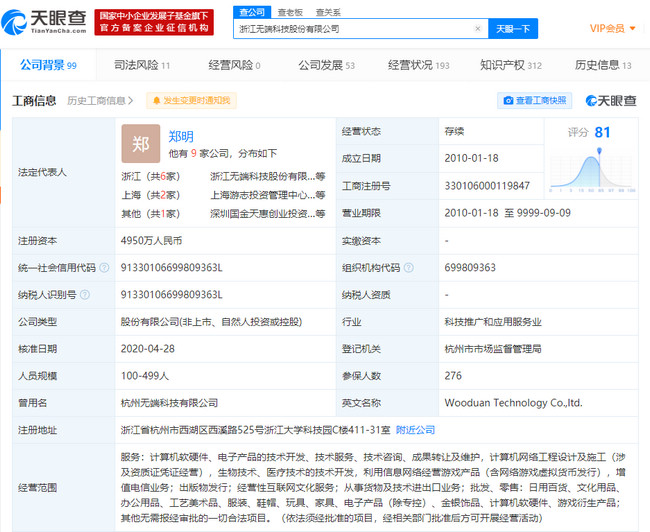Select the credit code 91330106699809363L in 统一社会信用代码 row
The image size is (650, 532).
[x=172, y=268]
